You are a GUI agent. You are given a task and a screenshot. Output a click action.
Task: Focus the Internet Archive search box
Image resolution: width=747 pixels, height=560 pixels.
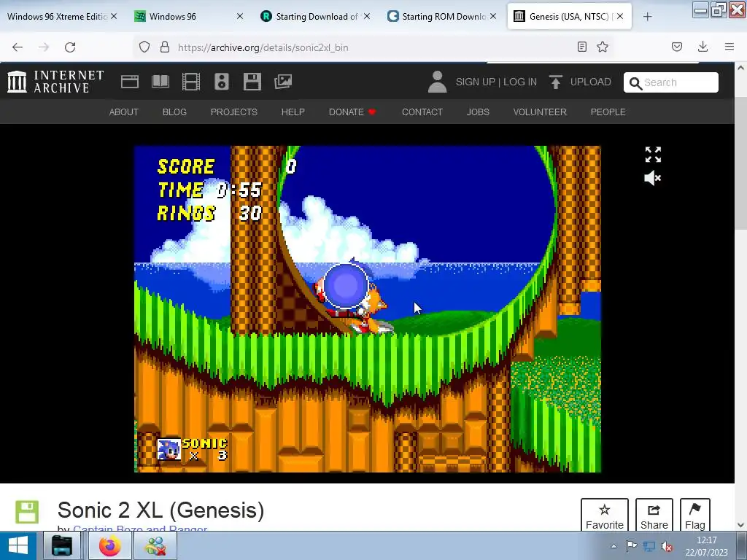point(671,82)
